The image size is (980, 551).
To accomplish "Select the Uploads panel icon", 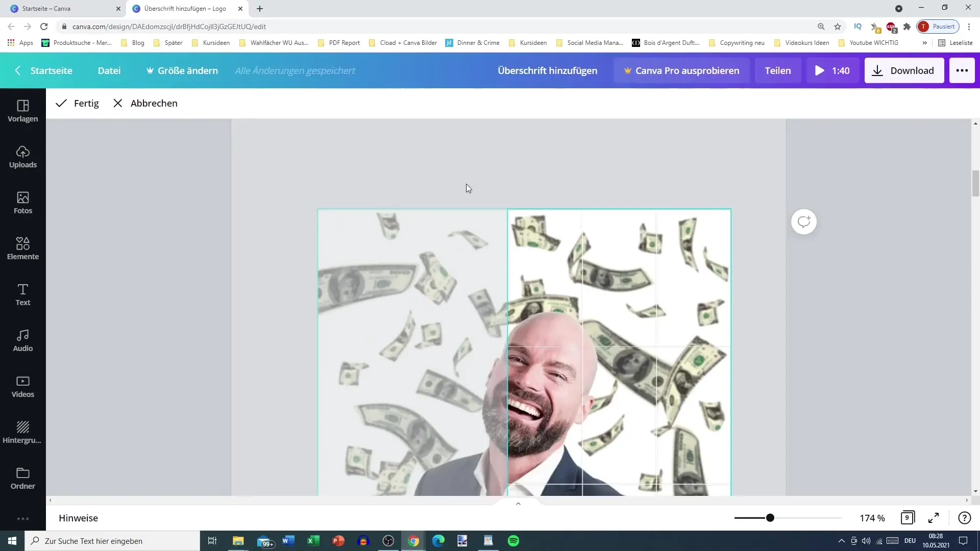I will [23, 157].
